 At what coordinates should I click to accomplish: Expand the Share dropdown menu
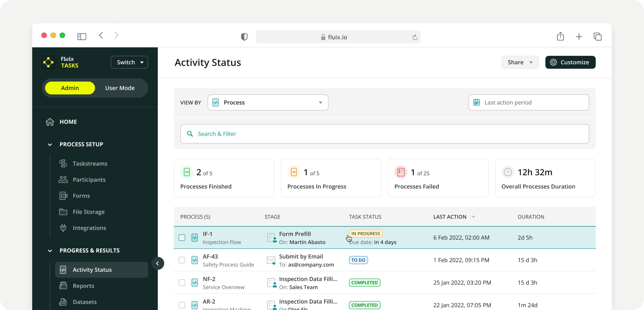[x=520, y=62]
